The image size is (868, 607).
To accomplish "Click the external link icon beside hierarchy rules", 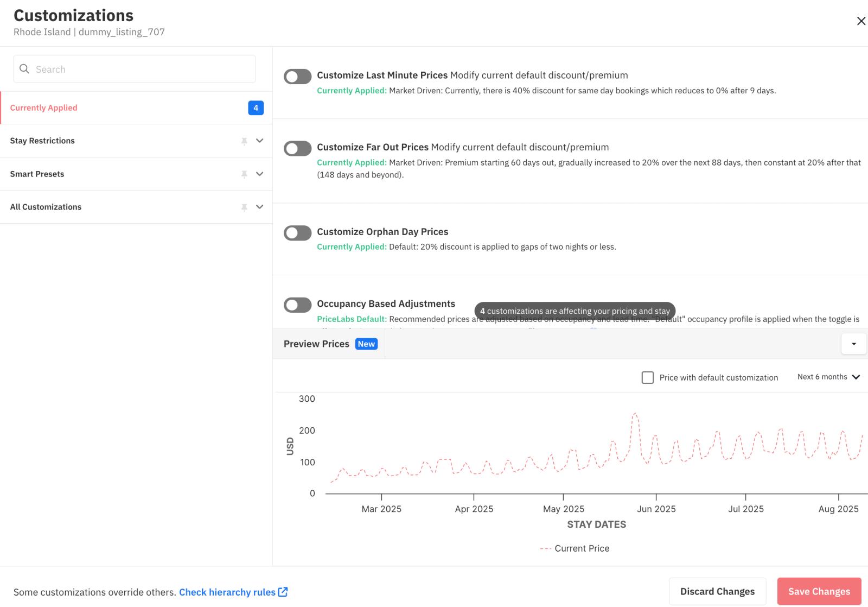I will tap(283, 592).
